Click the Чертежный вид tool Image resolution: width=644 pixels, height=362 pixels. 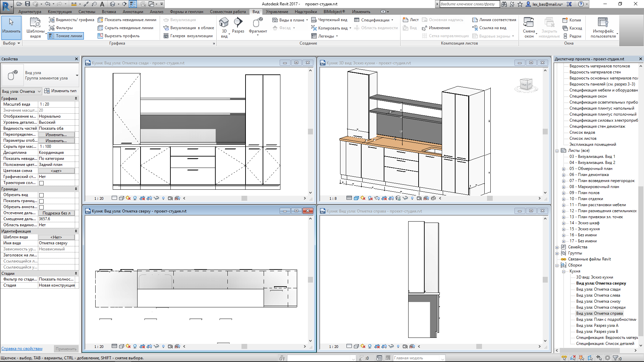(329, 20)
